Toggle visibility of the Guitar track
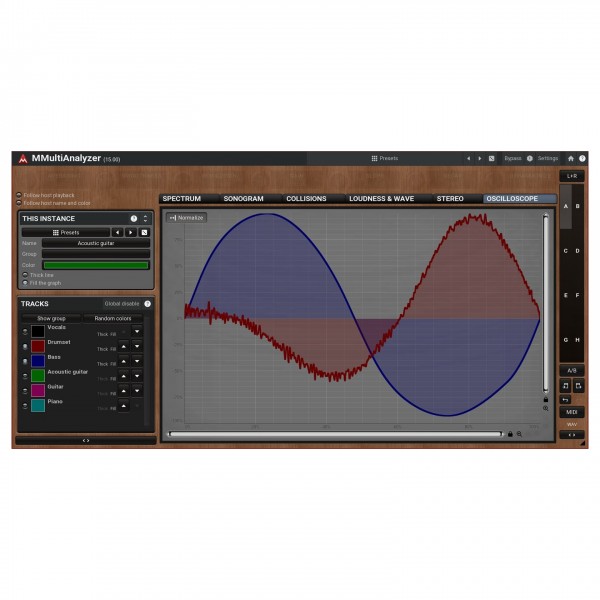Image resolution: width=600 pixels, height=600 pixels. [25, 391]
